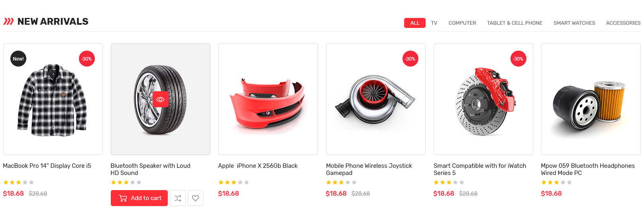Add product to wishlist with heart icon

[x=195, y=198]
